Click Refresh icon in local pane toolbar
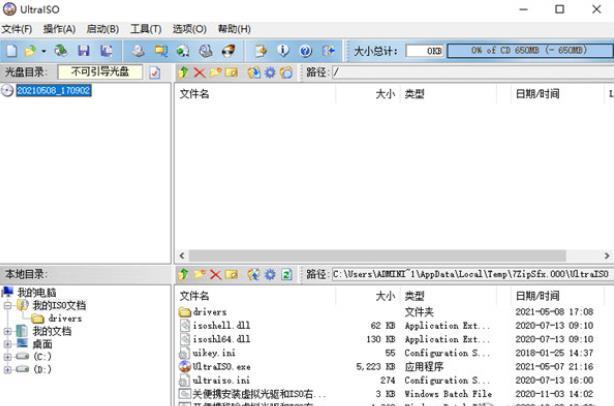Image resolution: width=614 pixels, height=406 pixels. [287, 274]
